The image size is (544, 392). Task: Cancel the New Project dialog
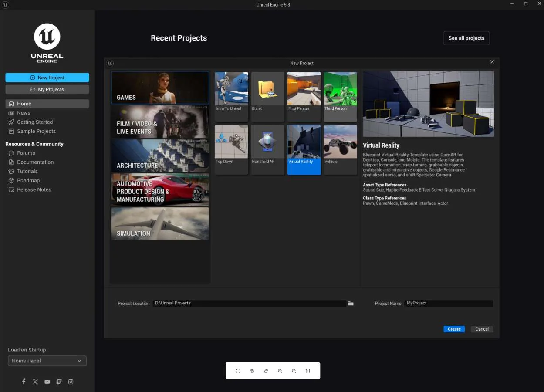point(482,329)
